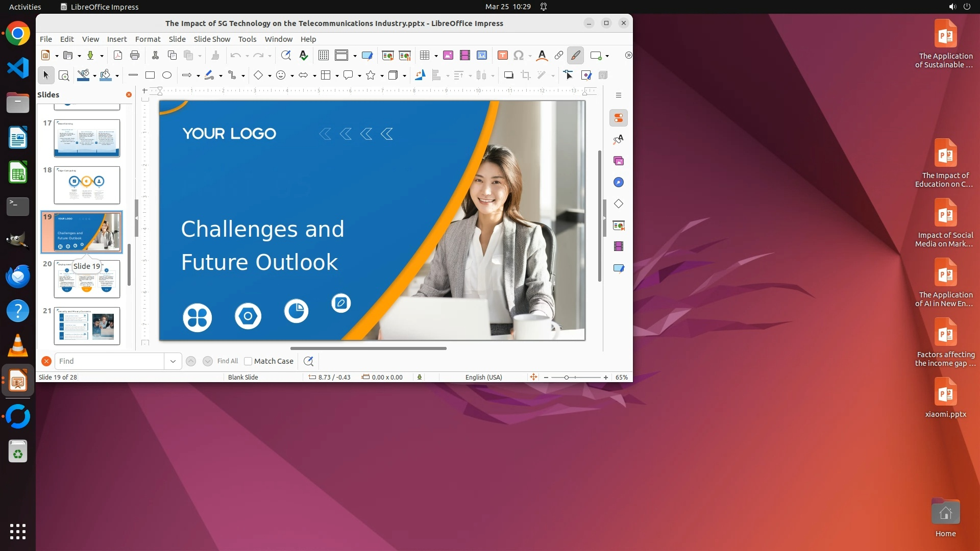Select slide 21 thumbnail in Slides panel

click(x=87, y=326)
